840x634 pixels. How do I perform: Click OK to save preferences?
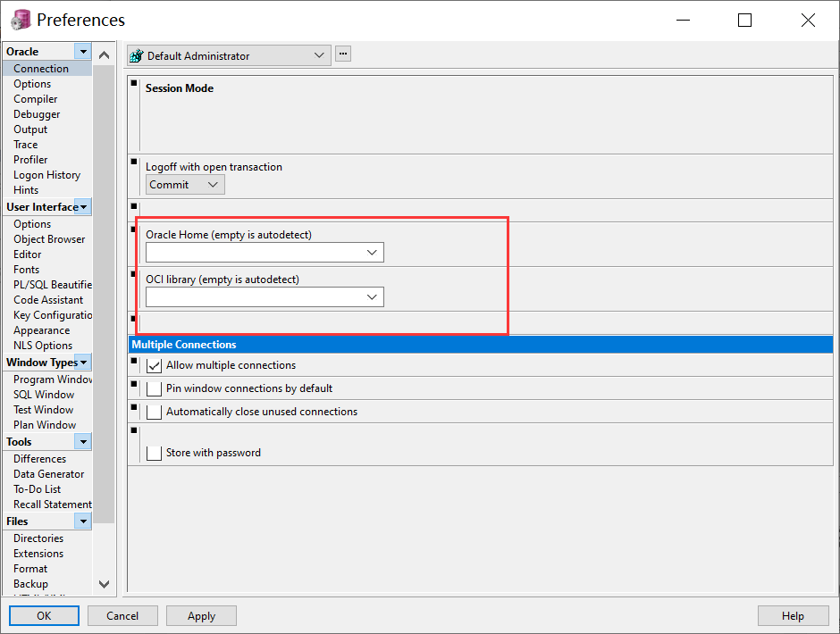[x=44, y=616]
